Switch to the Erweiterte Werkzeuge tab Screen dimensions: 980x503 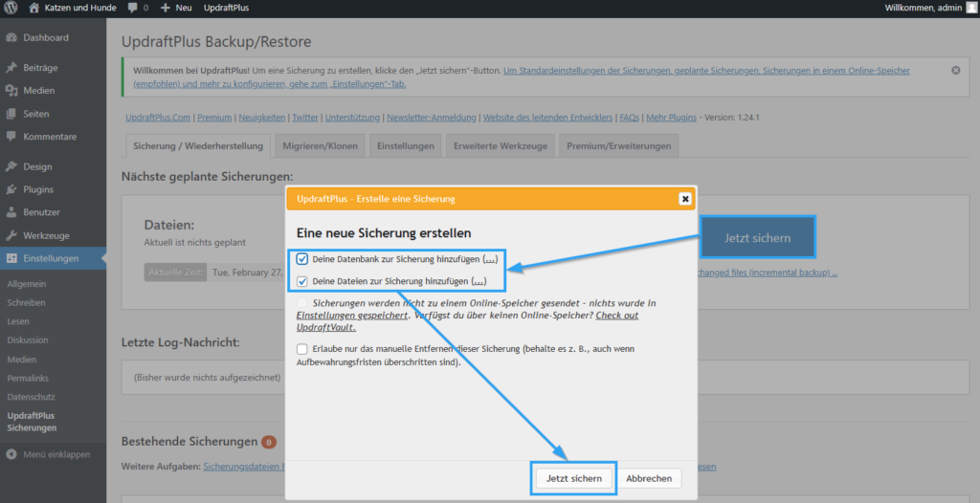point(501,145)
